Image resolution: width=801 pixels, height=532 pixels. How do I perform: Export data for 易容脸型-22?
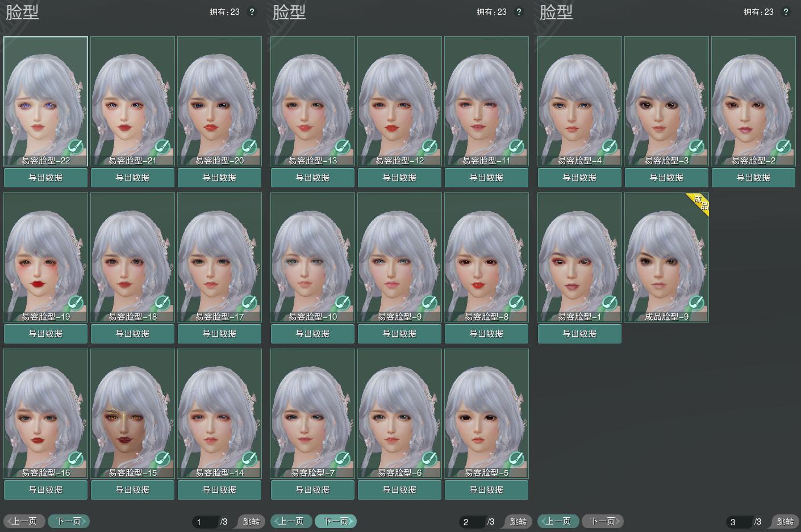(x=46, y=178)
